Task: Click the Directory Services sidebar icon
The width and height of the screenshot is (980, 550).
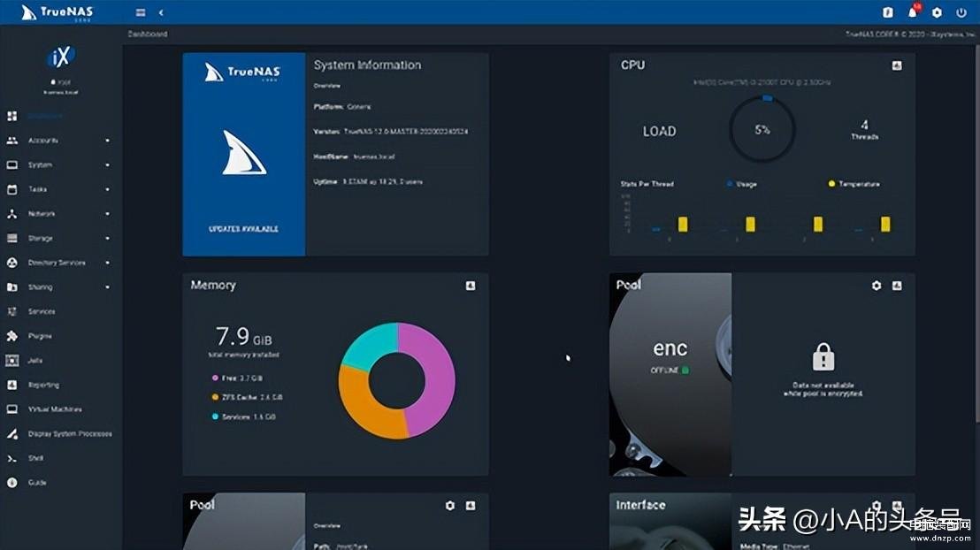Action: click(x=11, y=263)
